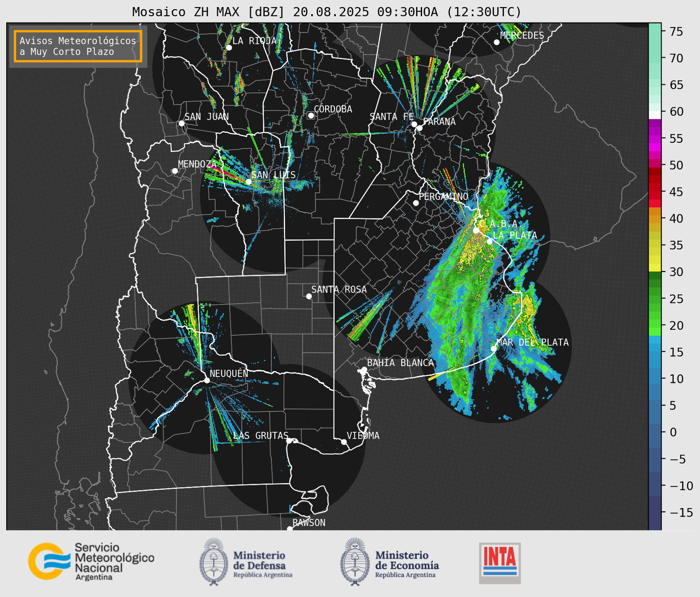Click the blue 10 dBZ band on scale

655,379
